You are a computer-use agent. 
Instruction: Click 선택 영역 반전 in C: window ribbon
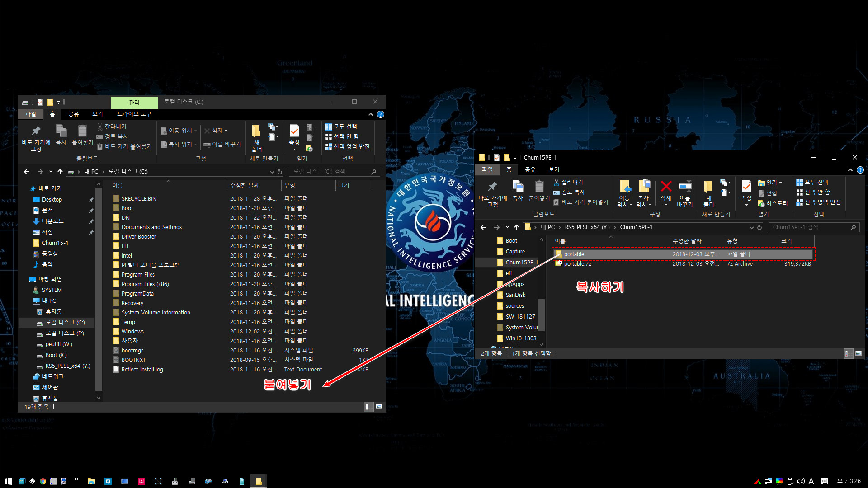tap(348, 146)
